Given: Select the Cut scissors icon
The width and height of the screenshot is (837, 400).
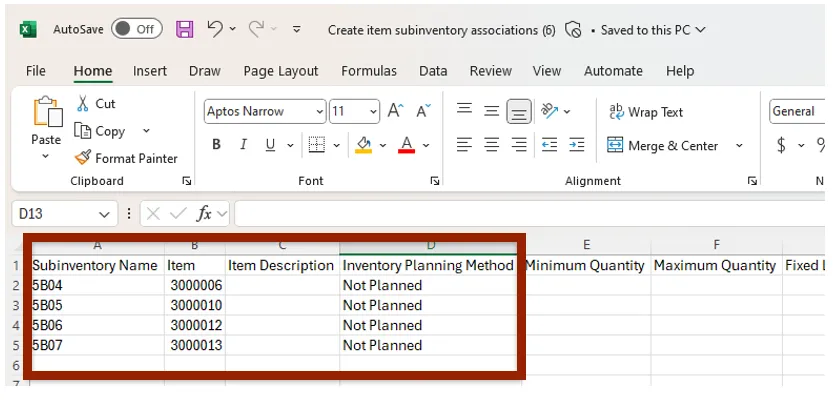Looking at the screenshot, I should coord(83,104).
